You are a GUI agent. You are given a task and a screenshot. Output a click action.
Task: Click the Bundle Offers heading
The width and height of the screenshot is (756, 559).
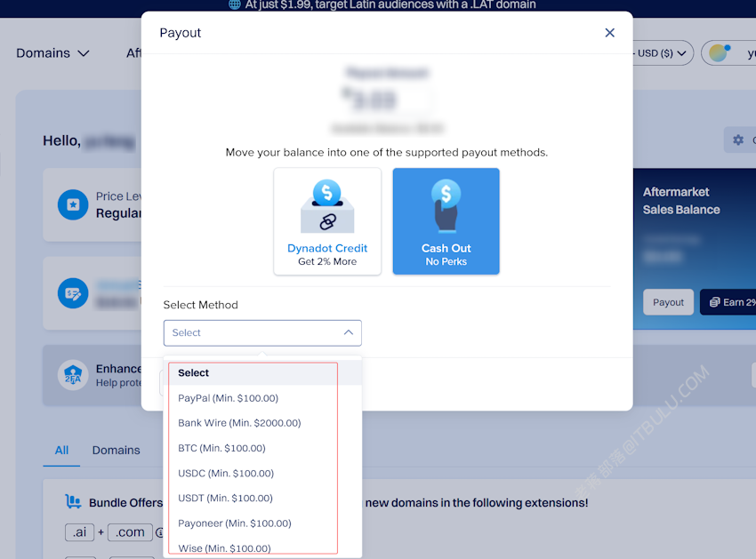pyautogui.click(x=125, y=503)
